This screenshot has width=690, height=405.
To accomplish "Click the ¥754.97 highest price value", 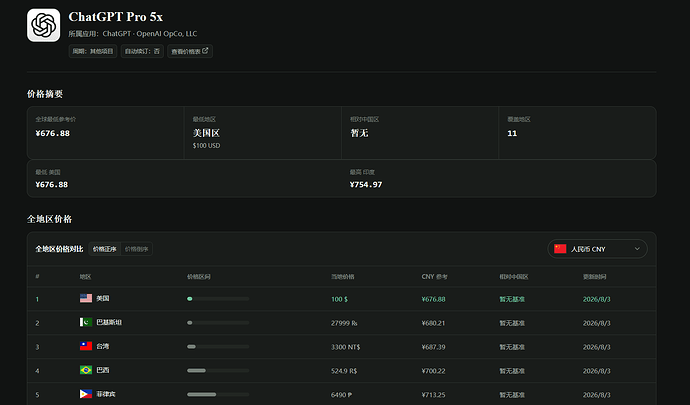I will point(366,184).
